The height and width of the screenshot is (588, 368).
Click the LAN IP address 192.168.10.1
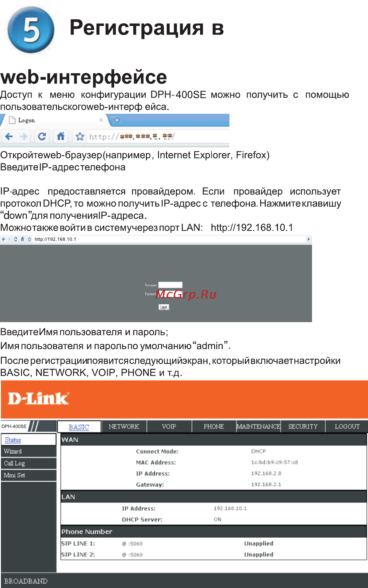230,508
